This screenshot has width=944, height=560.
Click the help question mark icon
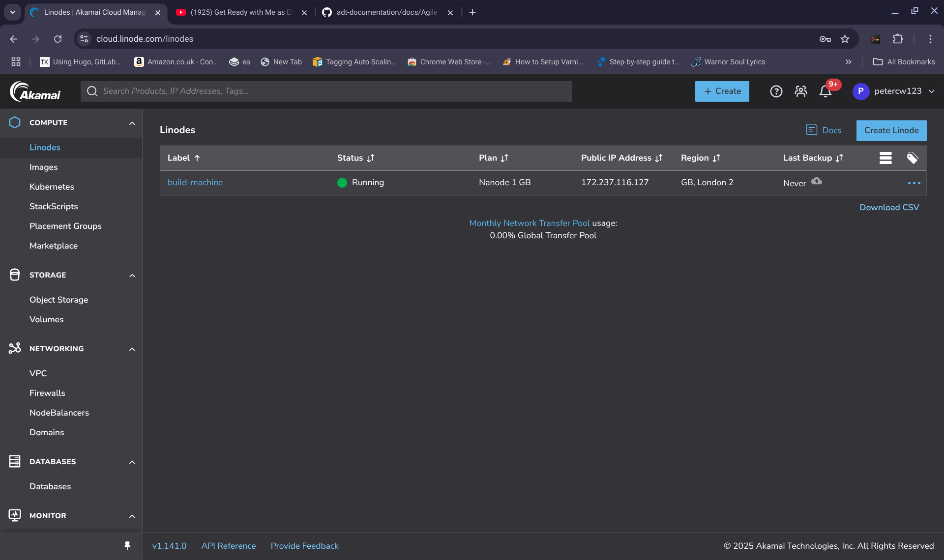(x=776, y=91)
